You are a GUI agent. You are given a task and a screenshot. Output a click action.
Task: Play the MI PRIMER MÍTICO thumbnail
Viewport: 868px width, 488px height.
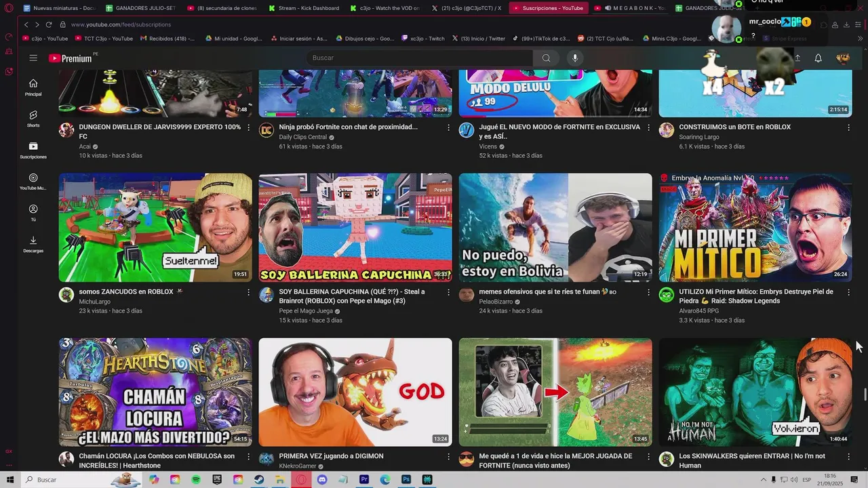click(x=755, y=228)
